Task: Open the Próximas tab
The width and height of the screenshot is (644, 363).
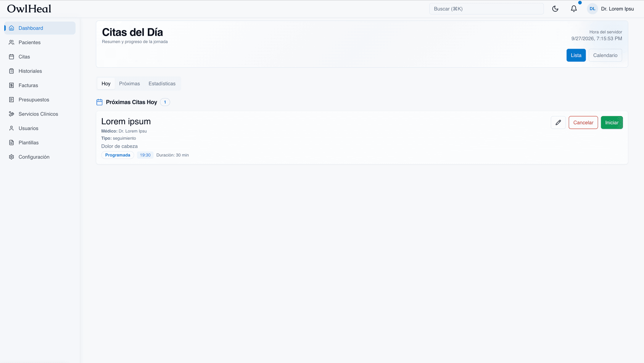Action: (129, 84)
